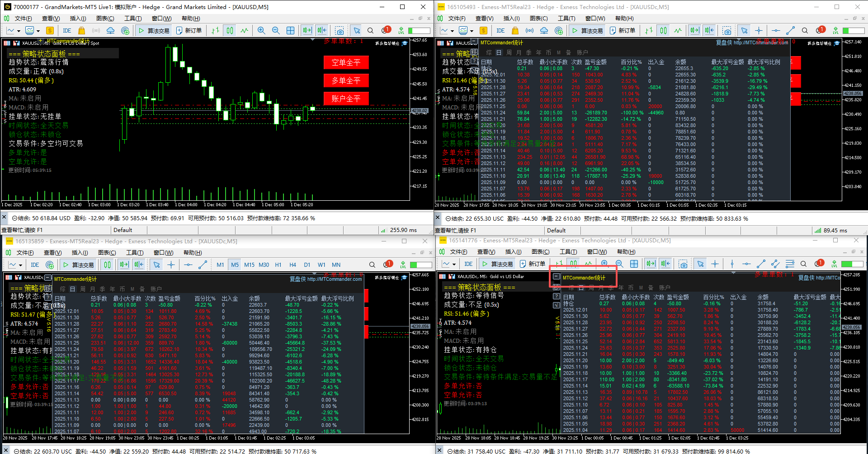Select MN timeframe in Exness 165135859 window
868x454 pixels.
tap(336, 265)
